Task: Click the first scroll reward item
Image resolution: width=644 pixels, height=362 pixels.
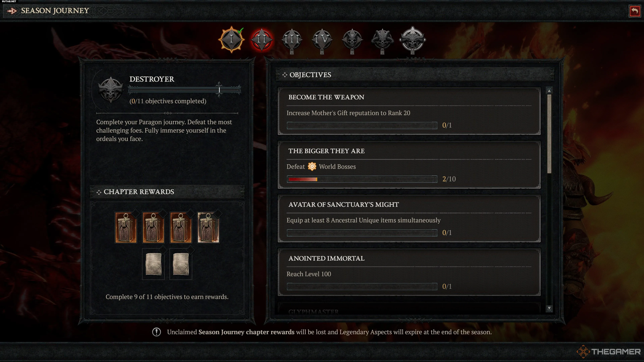Action: pyautogui.click(x=153, y=264)
